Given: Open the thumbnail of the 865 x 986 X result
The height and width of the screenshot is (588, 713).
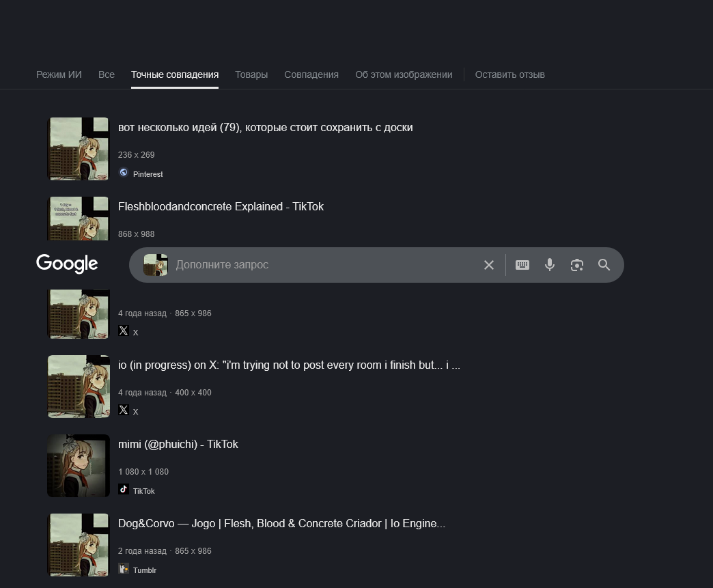Looking at the screenshot, I should tap(79, 314).
